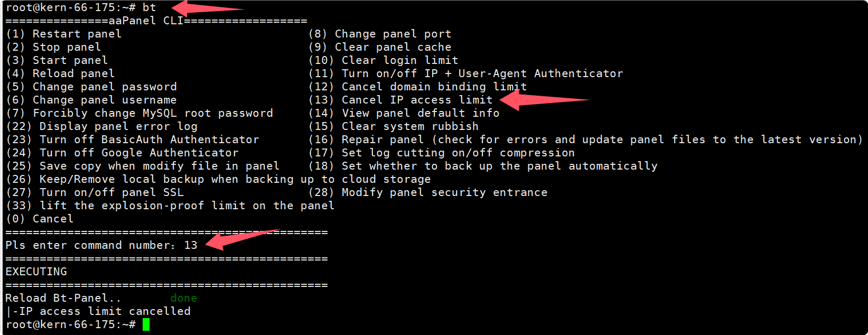Click the "(27) Turn on/off panel SSL" option
Screen dimensions: 868x335
click(95, 192)
